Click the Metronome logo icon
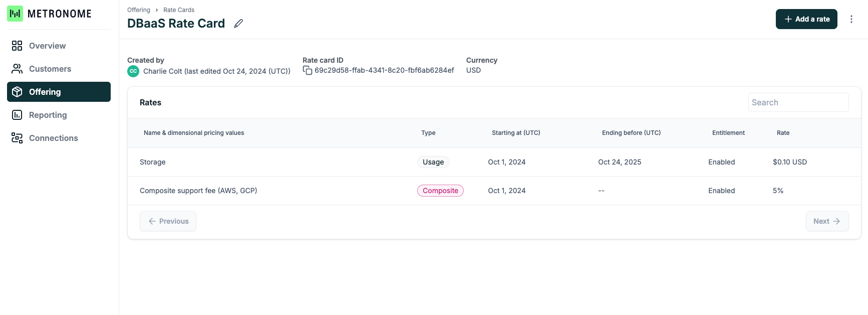 click(x=15, y=14)
